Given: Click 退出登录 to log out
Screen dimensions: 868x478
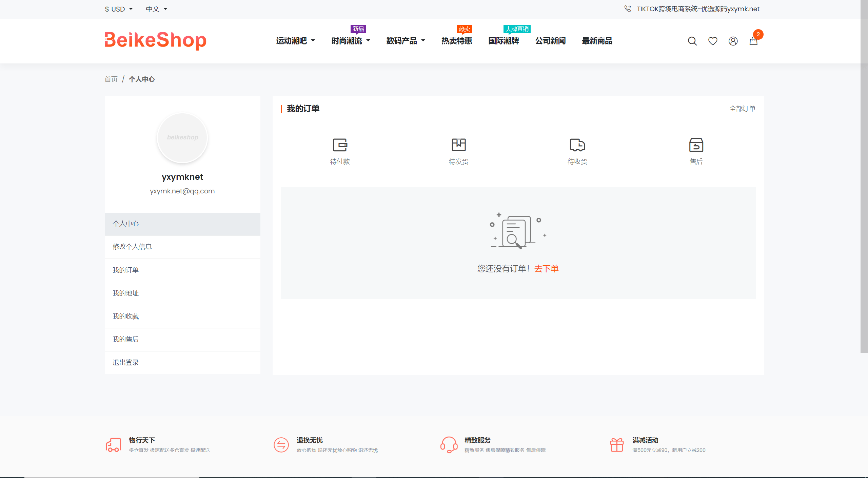Looking at the screenshot, I should (182, 363).
